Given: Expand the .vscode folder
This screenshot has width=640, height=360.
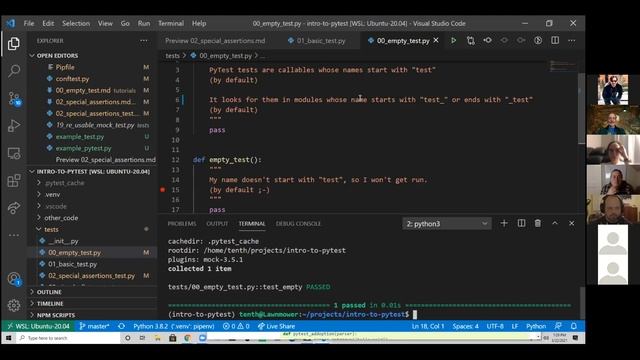Looking at the screenshot, I should (x=56, y=206).
